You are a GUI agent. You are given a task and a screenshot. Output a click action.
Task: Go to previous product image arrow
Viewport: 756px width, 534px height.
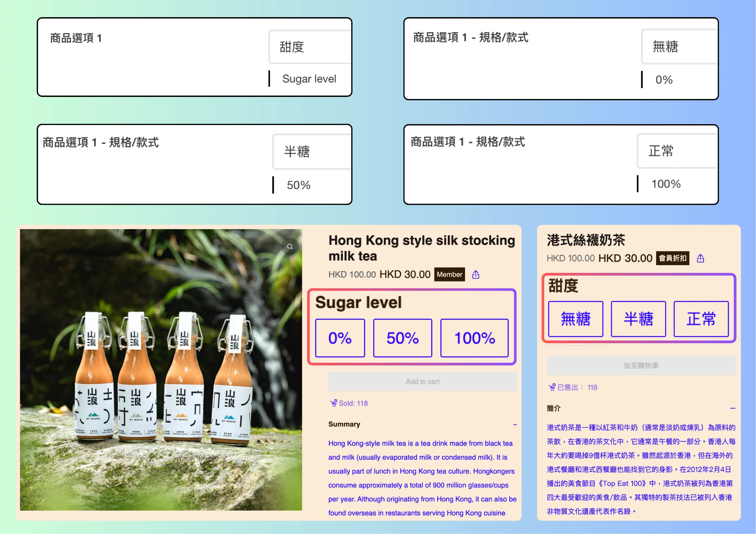point(28,370)
